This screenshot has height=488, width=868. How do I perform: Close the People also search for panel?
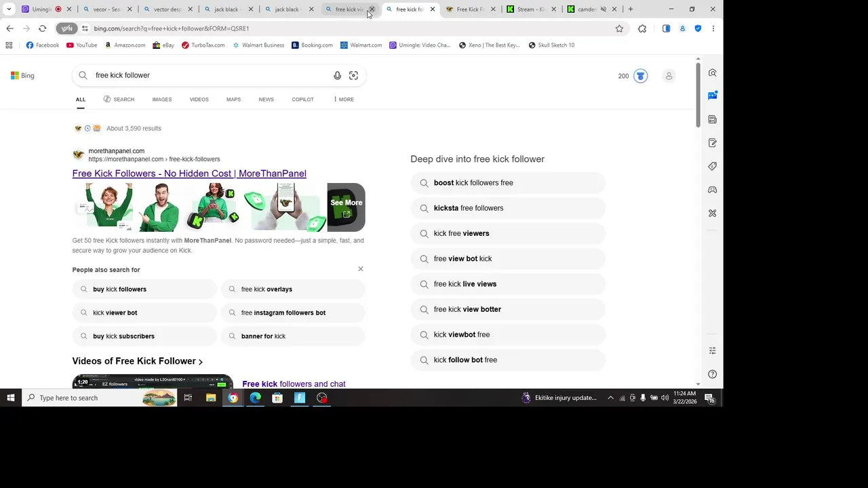pos(361,269)
